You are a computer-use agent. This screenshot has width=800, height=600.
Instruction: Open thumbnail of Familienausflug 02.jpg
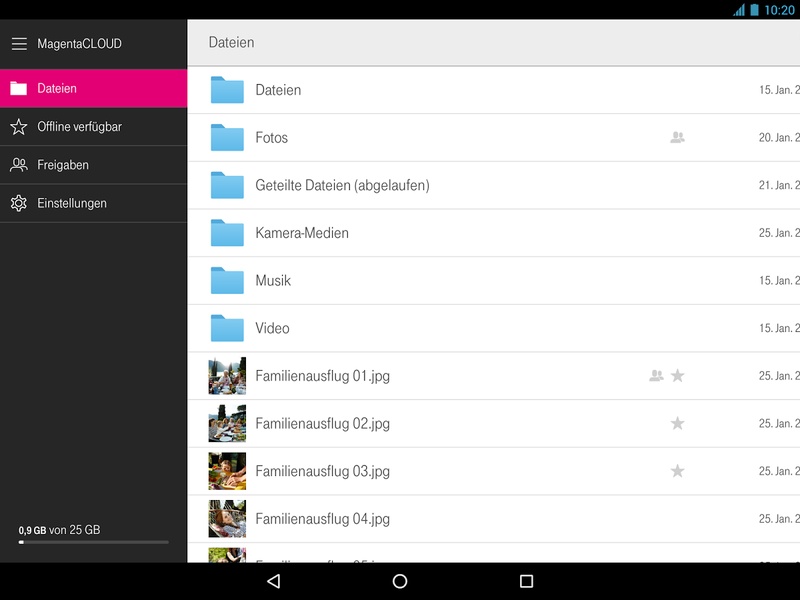[227, 423]
